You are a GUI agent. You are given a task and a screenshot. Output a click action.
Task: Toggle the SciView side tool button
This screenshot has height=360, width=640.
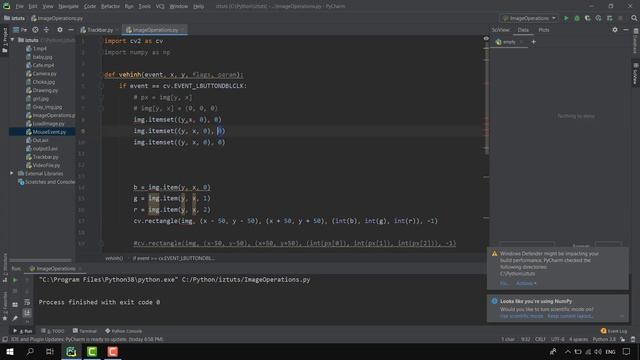(636, 73)
